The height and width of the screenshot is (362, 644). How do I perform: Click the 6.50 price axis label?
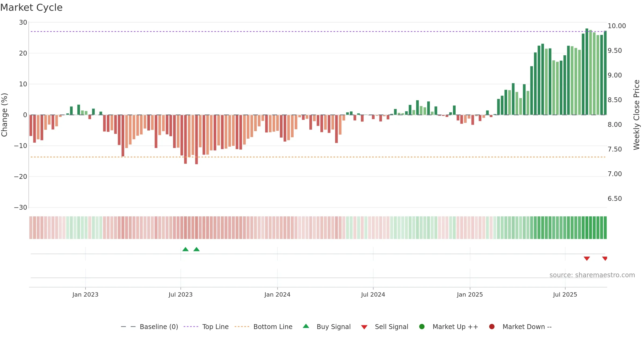[615, 199]
